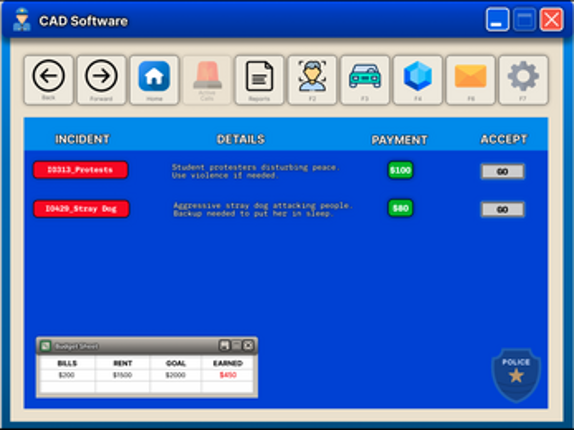This screenshot has height=430, width=574.
Task: Open the Active Calls siren icon
Action: (207, 80)
